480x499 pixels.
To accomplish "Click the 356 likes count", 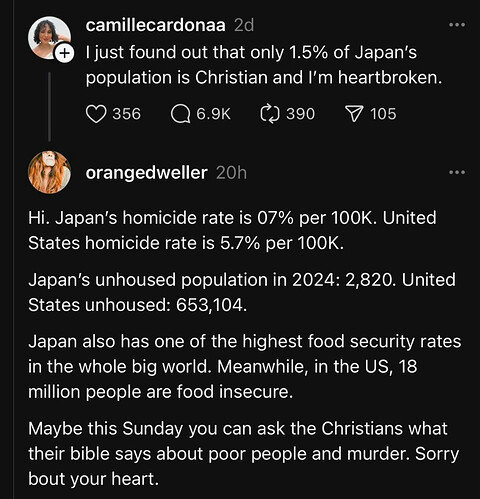I will pos(127,114).
